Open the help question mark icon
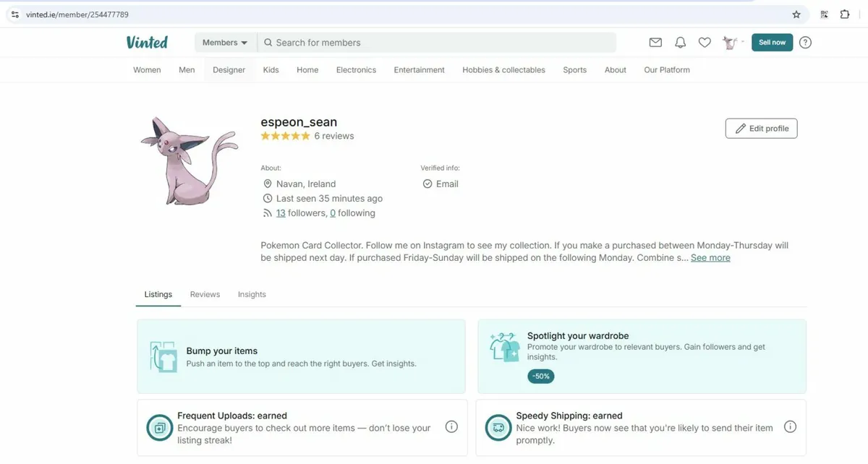The width and height of the screenshot is (868, 464). tap(805, 43)
